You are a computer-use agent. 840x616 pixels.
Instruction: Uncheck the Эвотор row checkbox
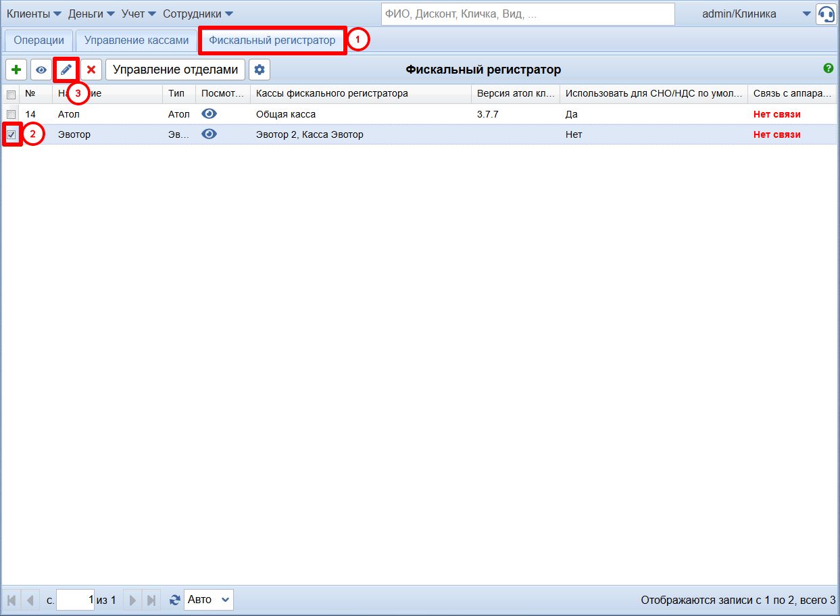[x=11, y=135]
